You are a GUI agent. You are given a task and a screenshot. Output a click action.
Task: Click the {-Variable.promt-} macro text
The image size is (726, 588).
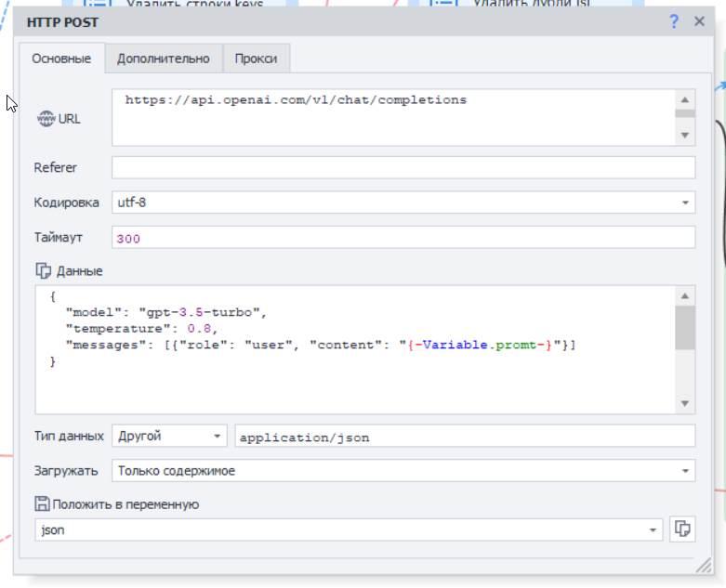(480, 346)
